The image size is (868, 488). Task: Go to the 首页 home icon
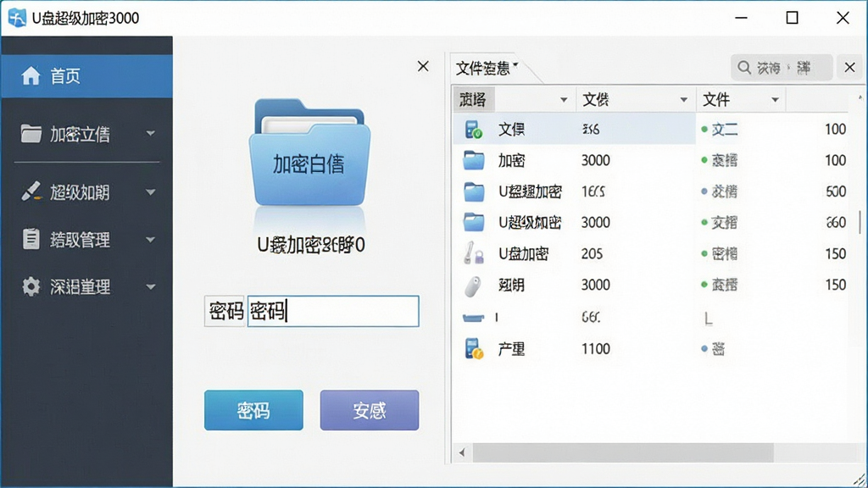click(x=31, y=75)
